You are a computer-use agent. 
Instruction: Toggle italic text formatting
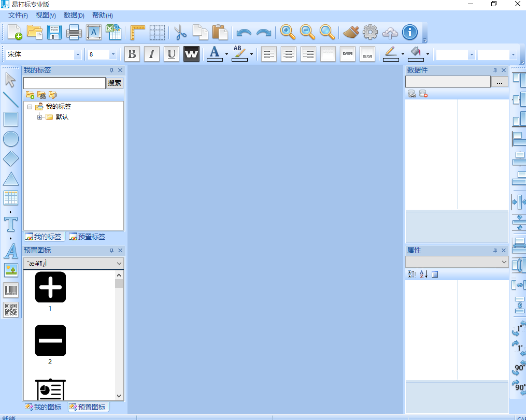click(x=151, y=54)
